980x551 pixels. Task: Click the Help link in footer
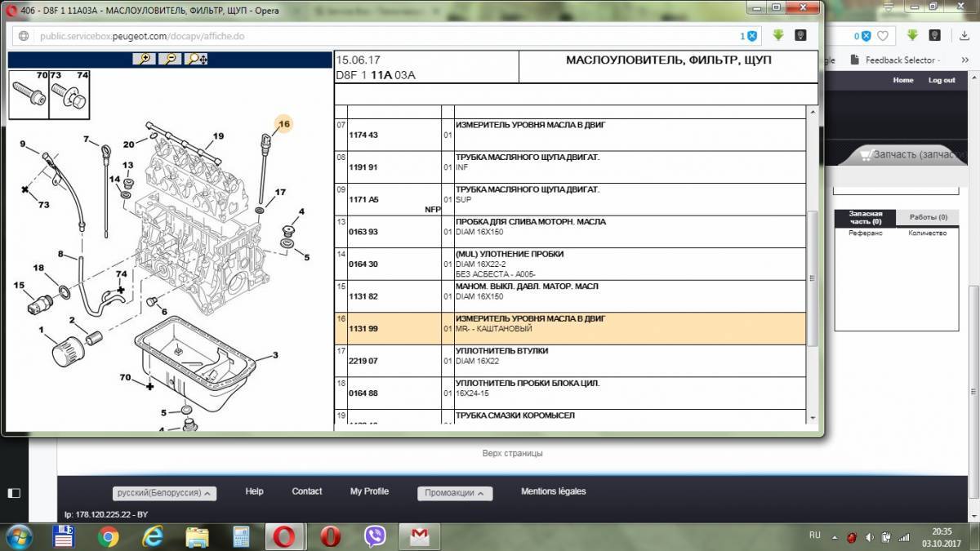pyautogui.click(x=254, y=491)
